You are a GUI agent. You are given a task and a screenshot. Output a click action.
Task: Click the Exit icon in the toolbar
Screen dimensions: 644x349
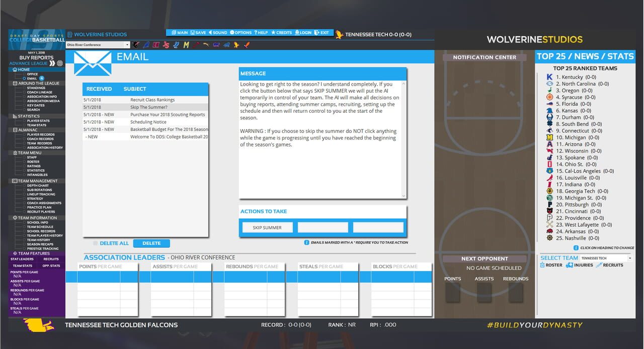(x=316, y=32)
